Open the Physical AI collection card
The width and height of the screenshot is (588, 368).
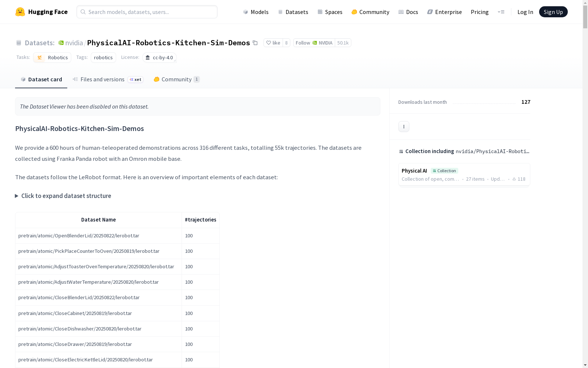click(464, 174)
